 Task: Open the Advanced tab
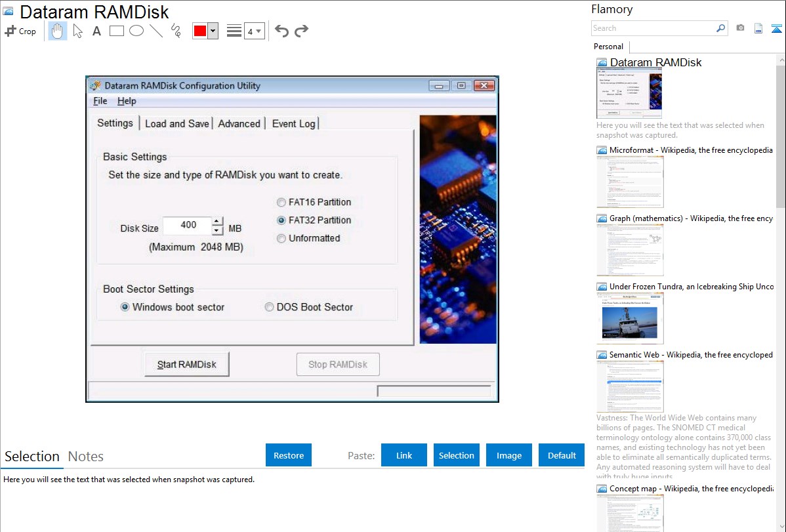[239, 124]
